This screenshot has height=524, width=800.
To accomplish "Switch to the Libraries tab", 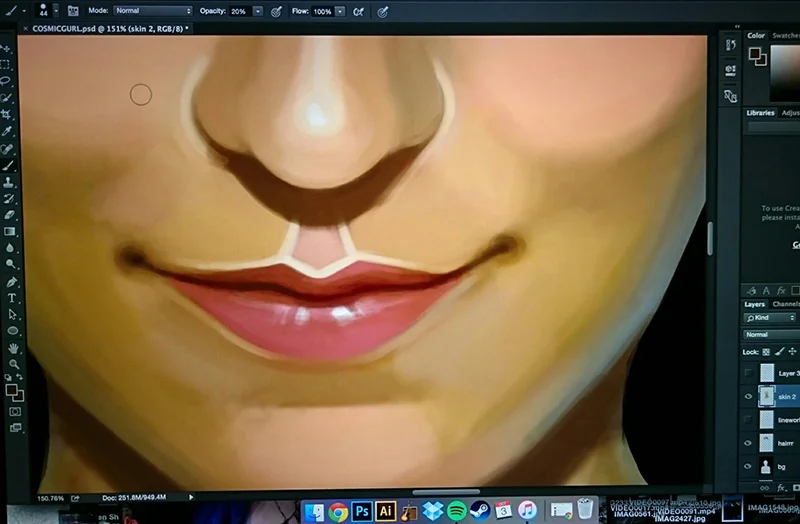I will pyautogui.click(x=760, y=113).
